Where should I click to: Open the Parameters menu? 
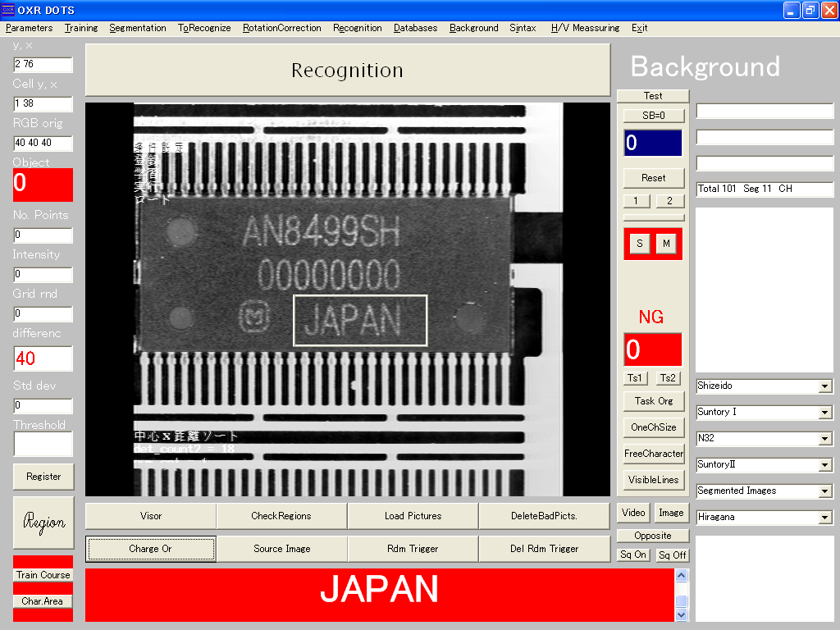click(x=29, y=28)
